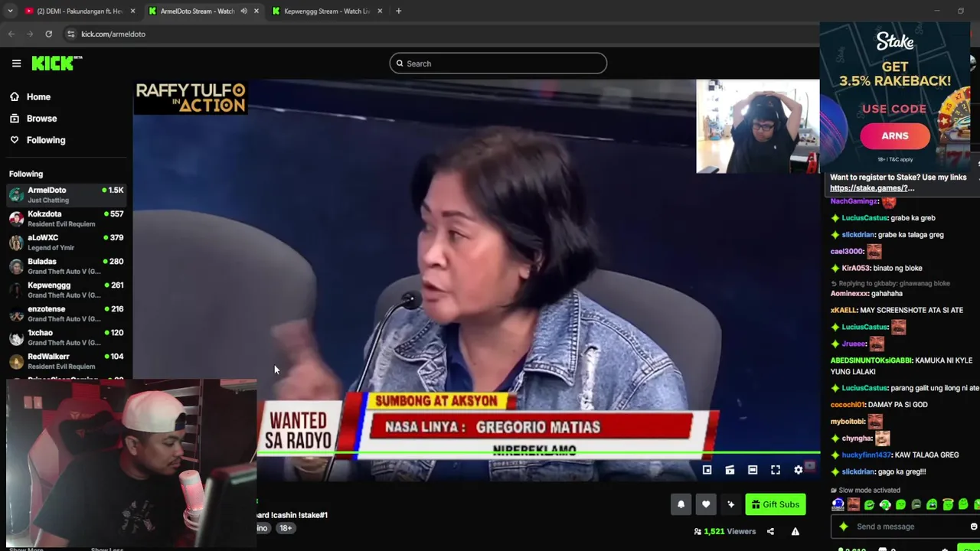Viewport: 980px width, 551px height.
Task: Open chat user myboitobi profile
Action: 848,422
